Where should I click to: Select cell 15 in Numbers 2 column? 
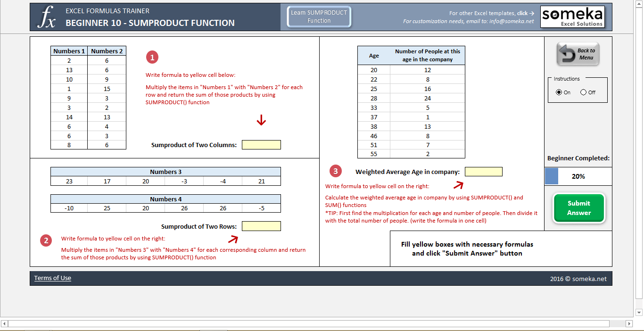pyautogui.click(x=107, y=89)
